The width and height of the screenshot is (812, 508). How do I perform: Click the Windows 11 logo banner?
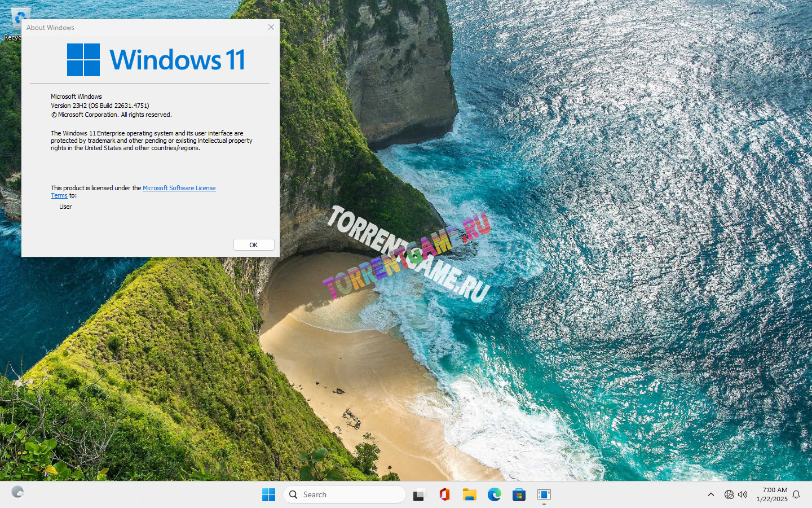[x=156, y=60]
